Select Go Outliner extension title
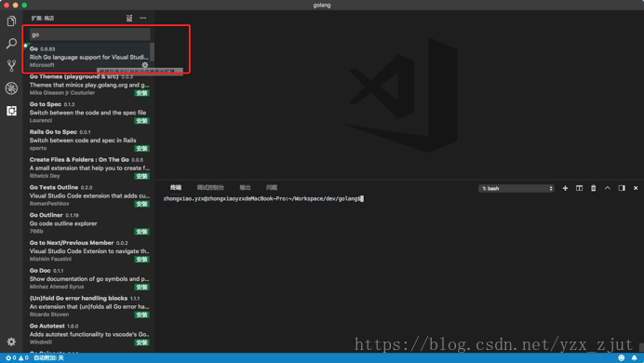Image resolution: width=644 pixels, height=363 pixels. [46, 215]
